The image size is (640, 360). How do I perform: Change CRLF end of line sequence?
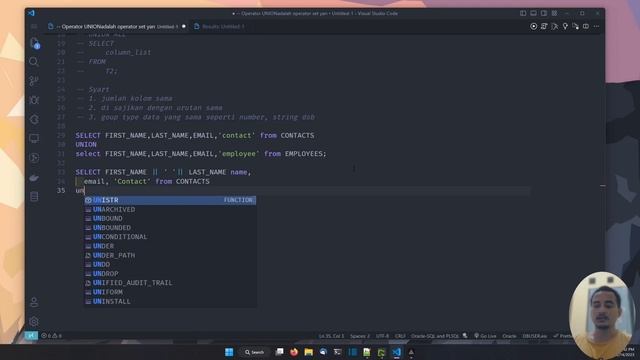point(400,336)
